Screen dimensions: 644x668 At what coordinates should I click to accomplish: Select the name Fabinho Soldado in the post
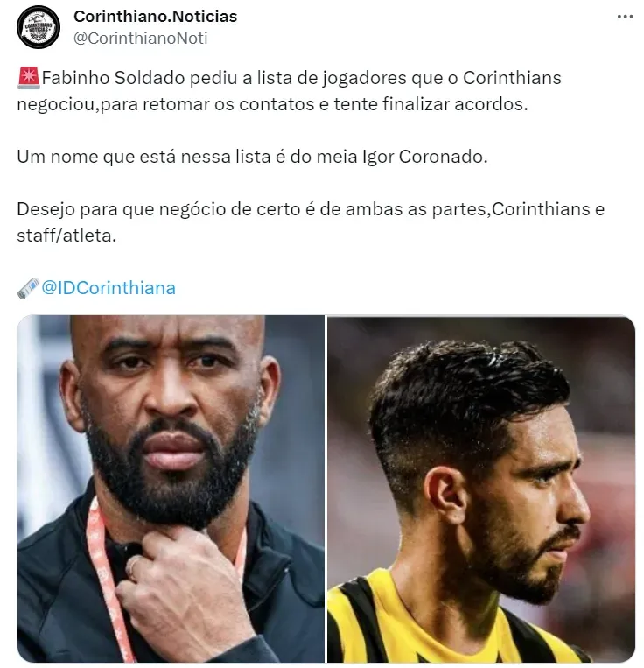pyautogui.click(x=113, y=78)
